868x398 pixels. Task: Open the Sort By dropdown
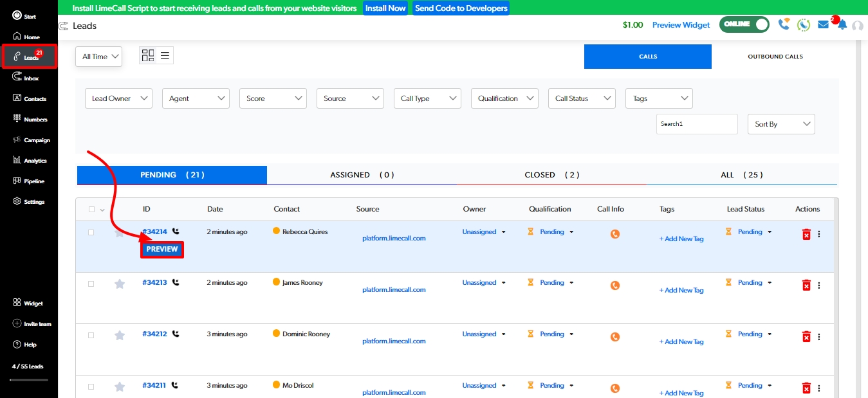tap(780, 124)
